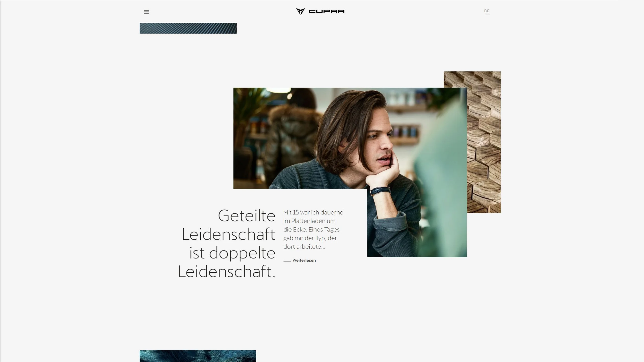
Task: Click the CUPRA wordmark text
Action: [x=327, y=11]
